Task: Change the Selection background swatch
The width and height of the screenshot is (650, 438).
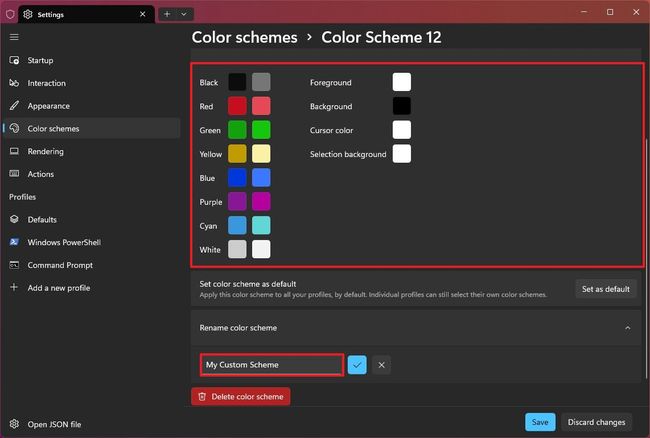Action: coord(402,154)
